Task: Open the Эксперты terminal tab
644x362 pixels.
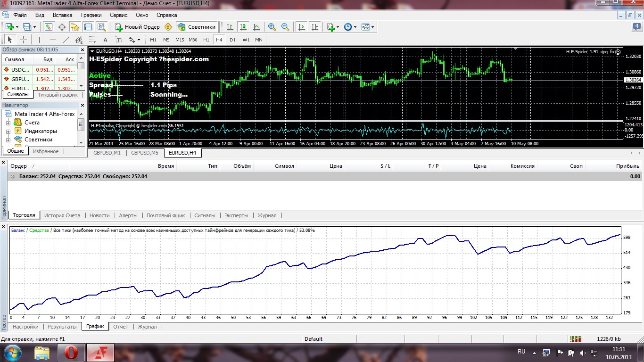Action: click(236, 215)
